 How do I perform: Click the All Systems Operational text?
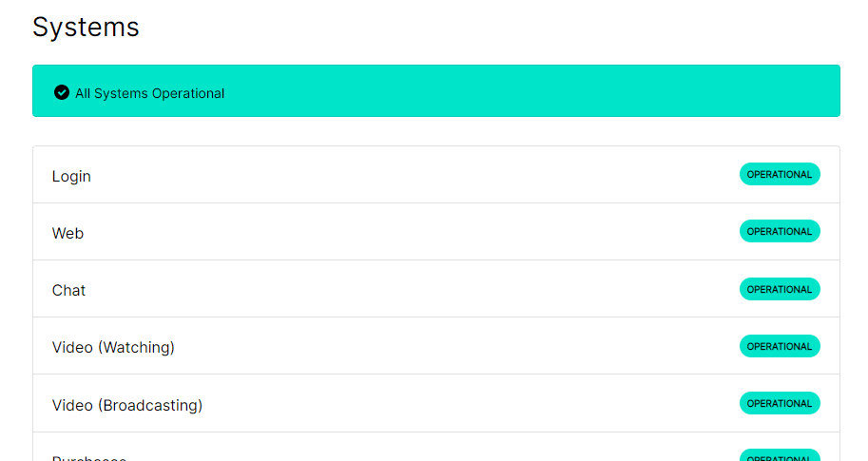tap(149, 93)
